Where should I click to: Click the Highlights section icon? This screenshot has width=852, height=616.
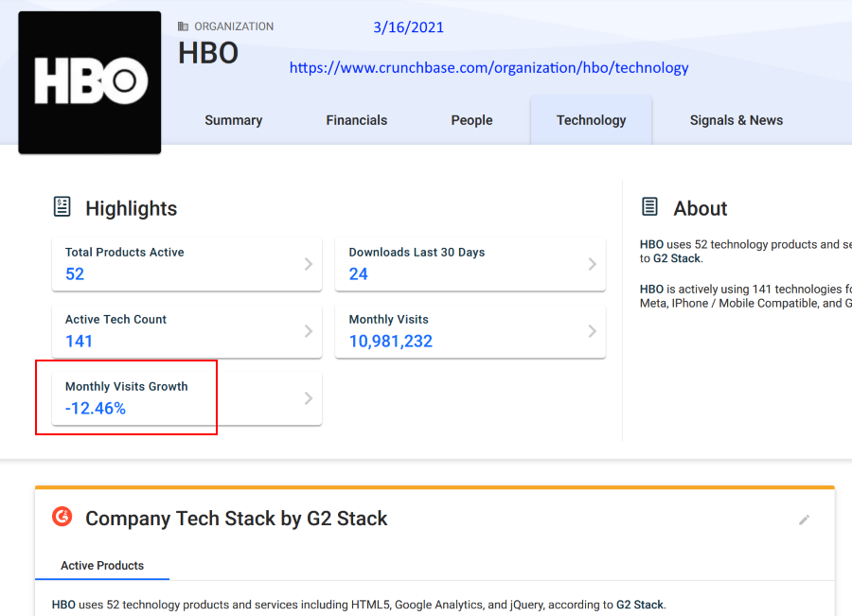tap(62, 207)
